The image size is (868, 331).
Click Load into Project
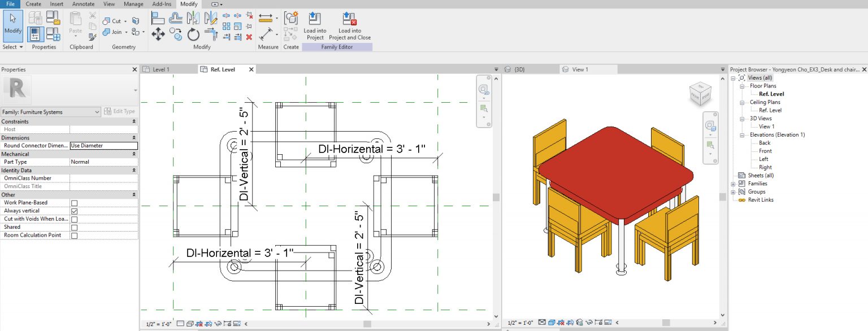point(315,27)
